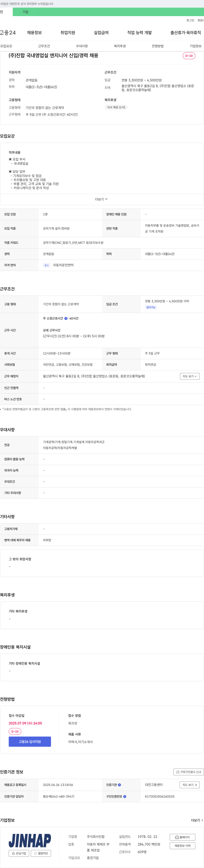
Task: Click the deadline text 2025.07.09 (수) 24:00
Action: 25,723
